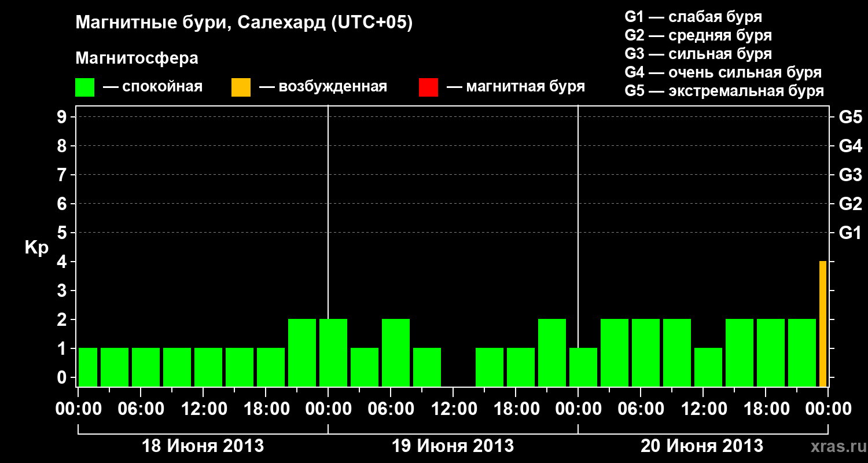Click the red 'магнитная буря' legend swatch
The width and height of the screenshot is (868, 463).
click(x=428, y=87)
